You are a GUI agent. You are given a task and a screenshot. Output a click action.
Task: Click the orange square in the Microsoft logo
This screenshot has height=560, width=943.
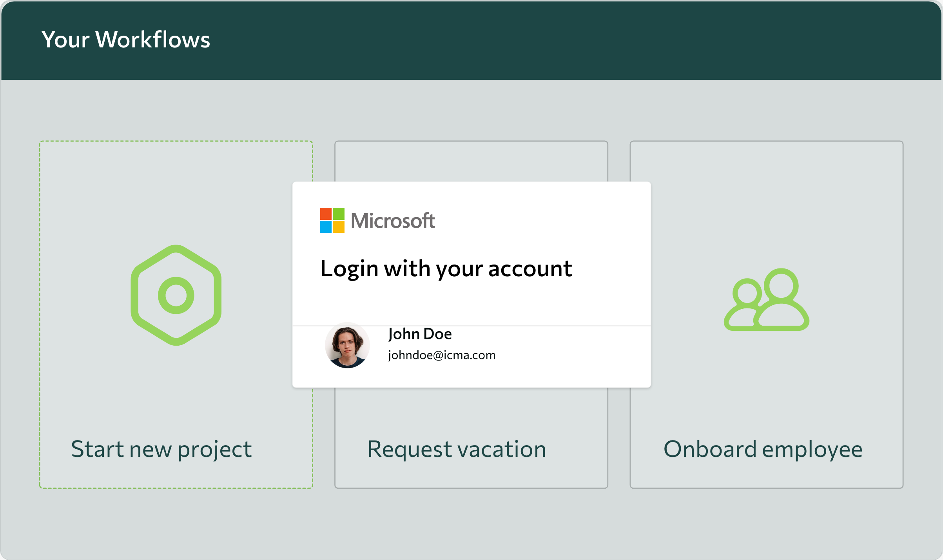pos(325,215)
